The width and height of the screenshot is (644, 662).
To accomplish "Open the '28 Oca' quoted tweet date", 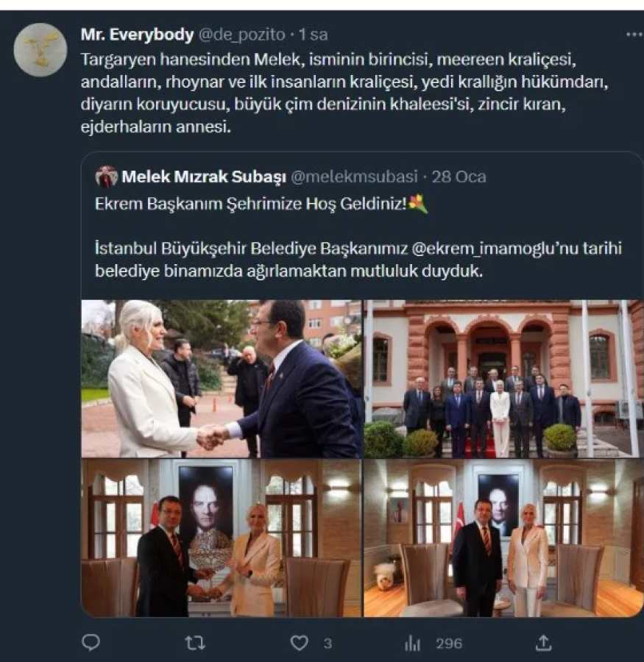I will (x=459, y=177).
